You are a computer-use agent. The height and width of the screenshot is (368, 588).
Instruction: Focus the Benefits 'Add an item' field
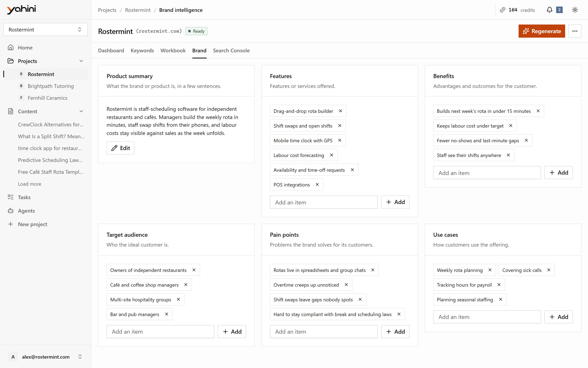click(x=487, y=173)
